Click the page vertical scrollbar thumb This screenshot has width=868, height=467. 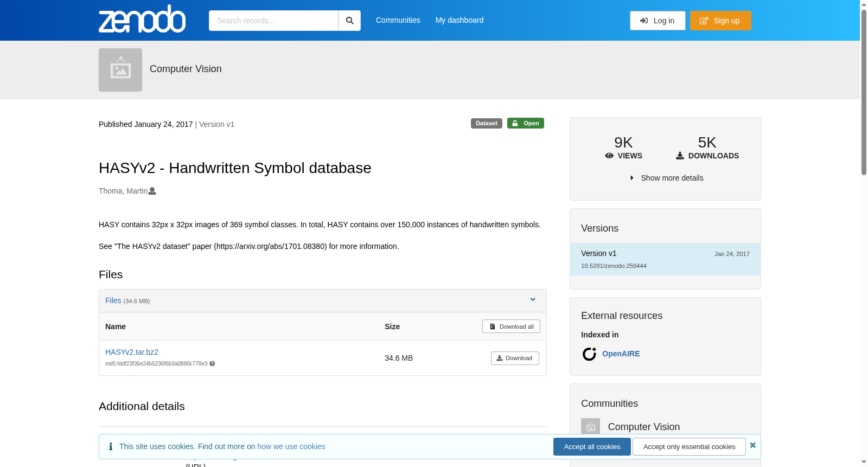864,92
